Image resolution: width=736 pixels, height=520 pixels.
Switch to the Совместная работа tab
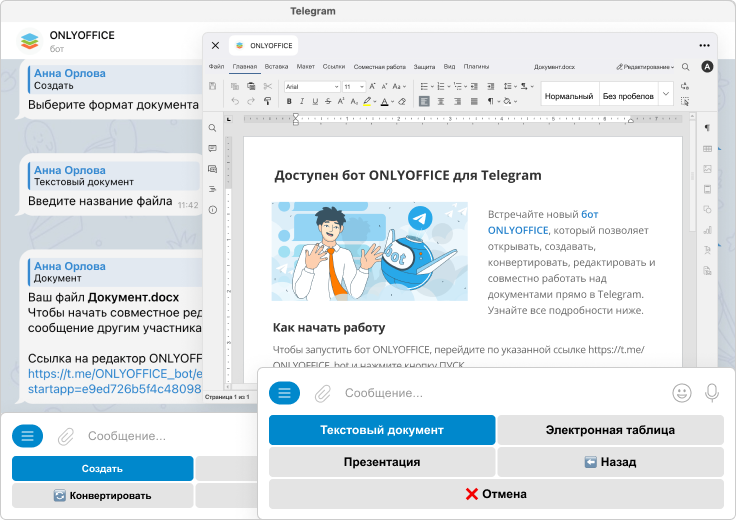(x=380, y=67)
